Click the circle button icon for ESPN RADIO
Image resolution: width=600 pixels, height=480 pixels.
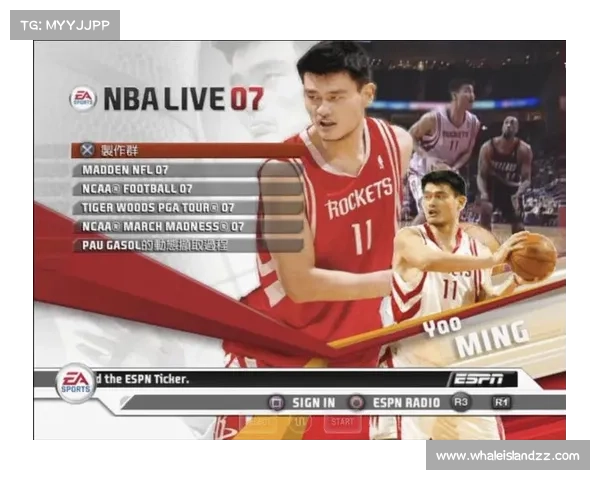coord(356,403)
